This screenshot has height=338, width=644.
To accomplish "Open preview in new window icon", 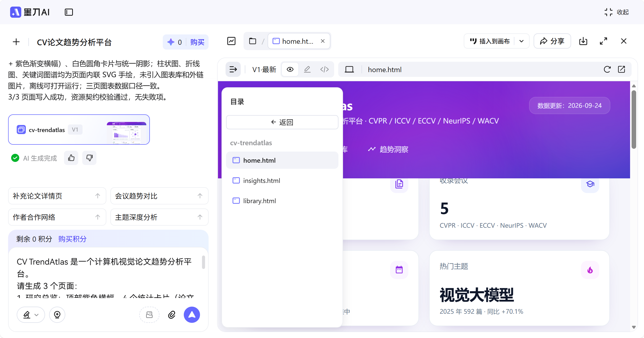I will 621,69.
